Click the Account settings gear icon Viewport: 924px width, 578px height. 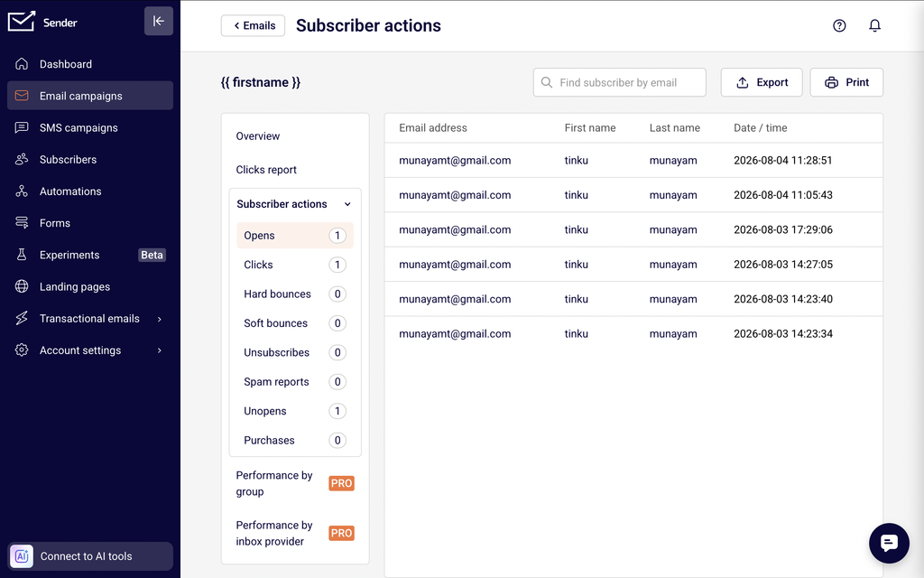[22, 350]
